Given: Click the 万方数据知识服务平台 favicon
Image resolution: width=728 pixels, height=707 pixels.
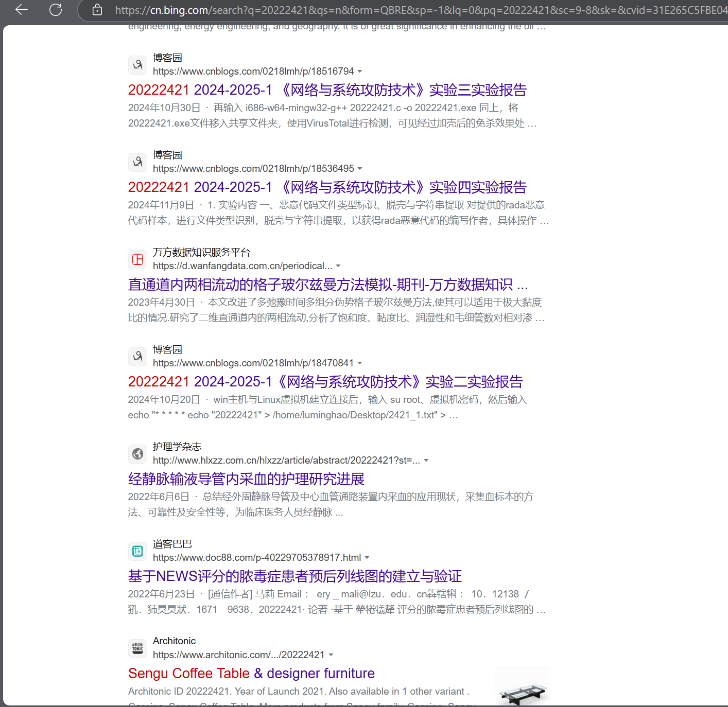Looking at the screenshot, I should click(137, 259).
